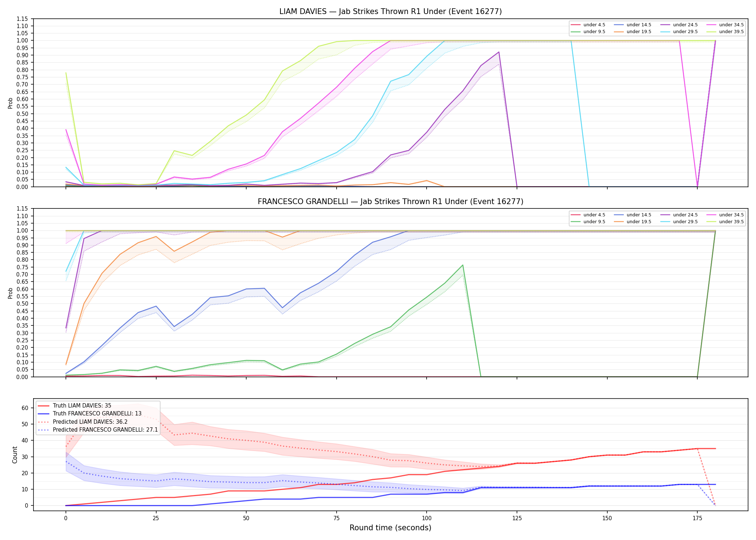
Task: Click dotted red swatch beside 'Predicted LIAM DAVIES'
Action: [x=44, y=422]
